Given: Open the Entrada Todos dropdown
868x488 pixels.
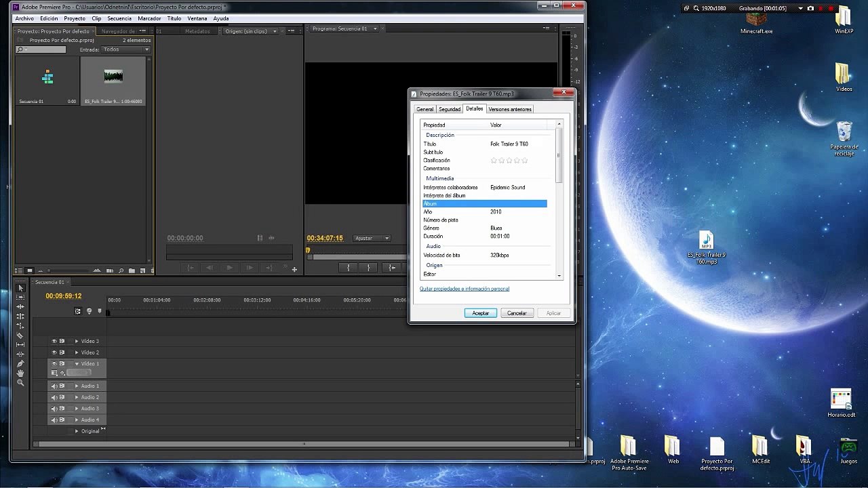Looking at the screenshot, I should tap(125, 49).
